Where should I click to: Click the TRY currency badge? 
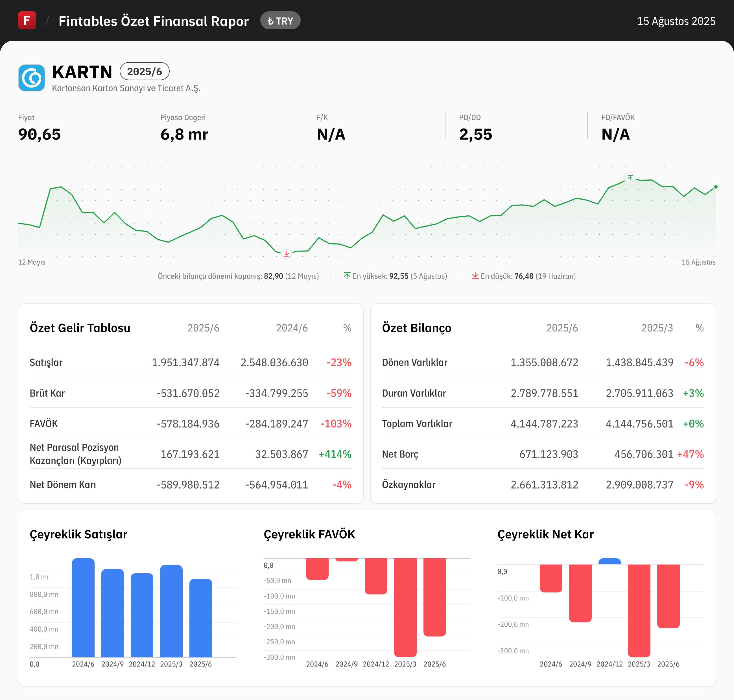(x=280, y=21)
